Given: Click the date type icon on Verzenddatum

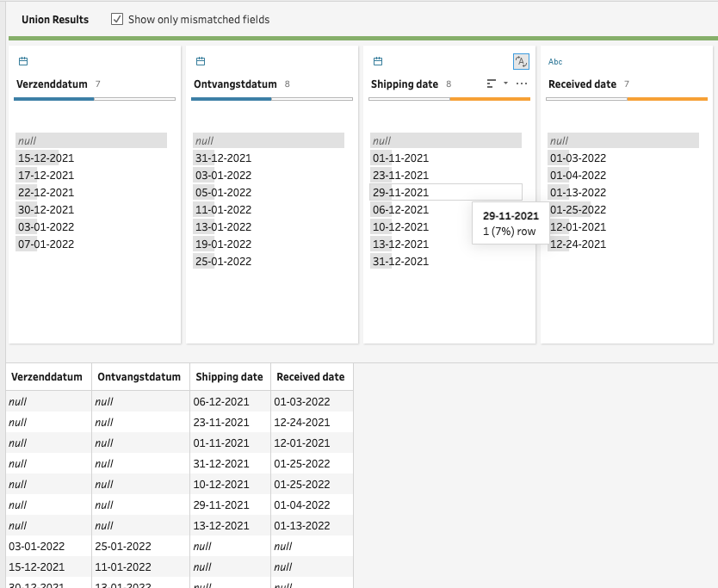Looking at the screenshot, I should [x=23, y=62].
